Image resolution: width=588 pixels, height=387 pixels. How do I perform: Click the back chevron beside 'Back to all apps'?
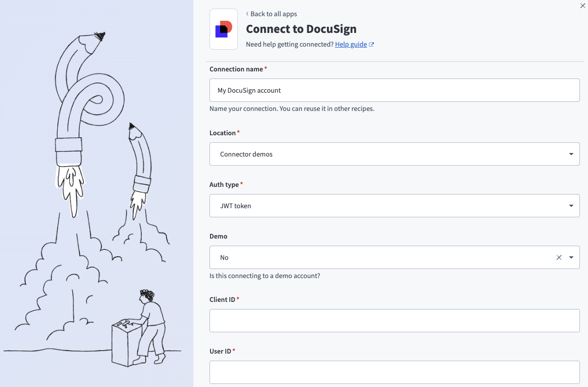coord(247,14)
